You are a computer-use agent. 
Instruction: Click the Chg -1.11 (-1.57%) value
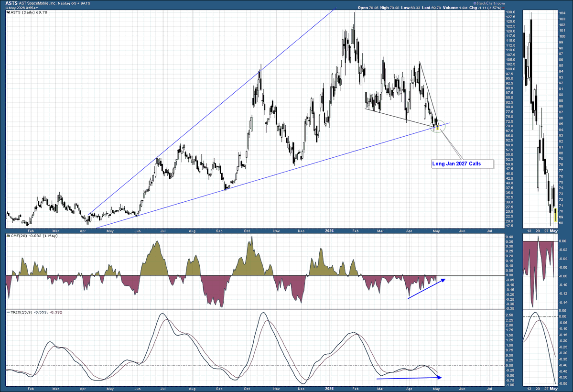click(485, 8)
